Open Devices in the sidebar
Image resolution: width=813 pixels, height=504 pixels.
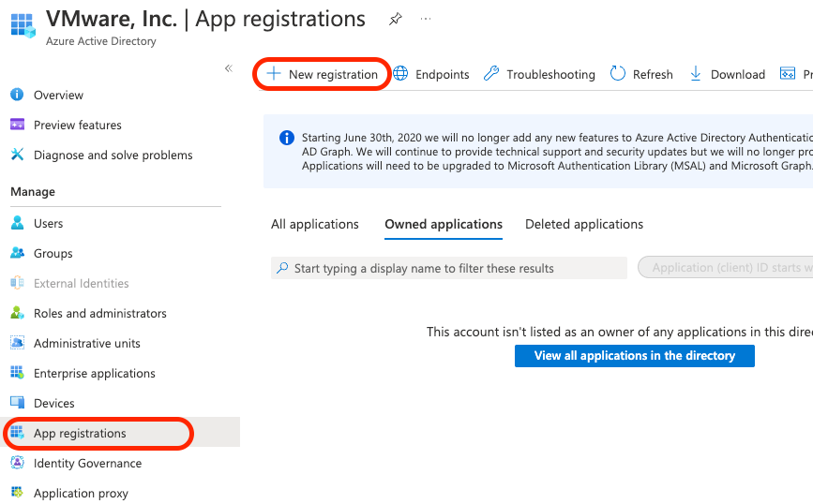click(x=54, y=403)
